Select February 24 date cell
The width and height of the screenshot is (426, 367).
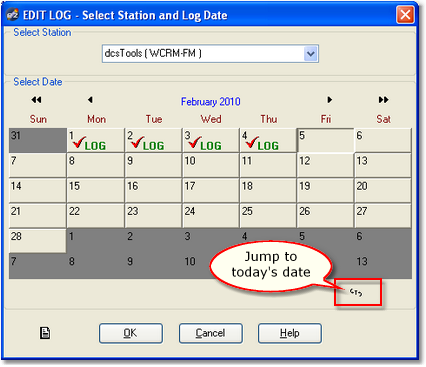point(211,216)
